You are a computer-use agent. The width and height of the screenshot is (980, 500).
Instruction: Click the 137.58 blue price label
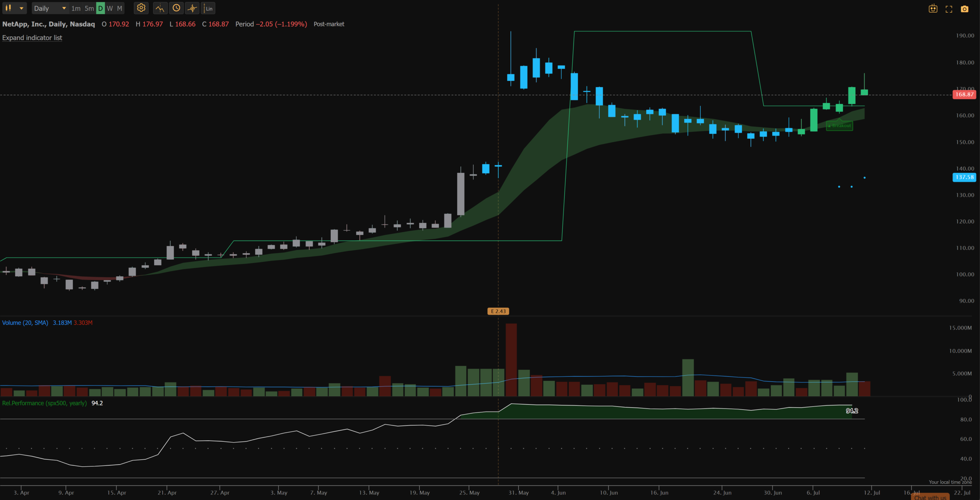[964, 177]
